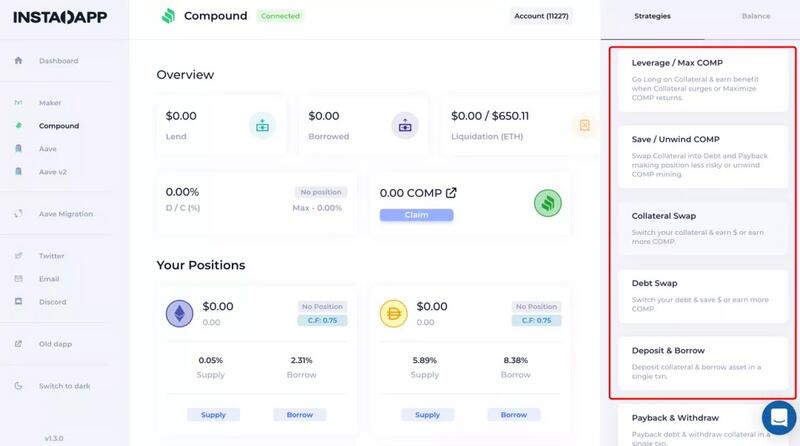This screenshot has width=800, height=446.
Task: Open the Discord link
Action: [x=53, y=302]
